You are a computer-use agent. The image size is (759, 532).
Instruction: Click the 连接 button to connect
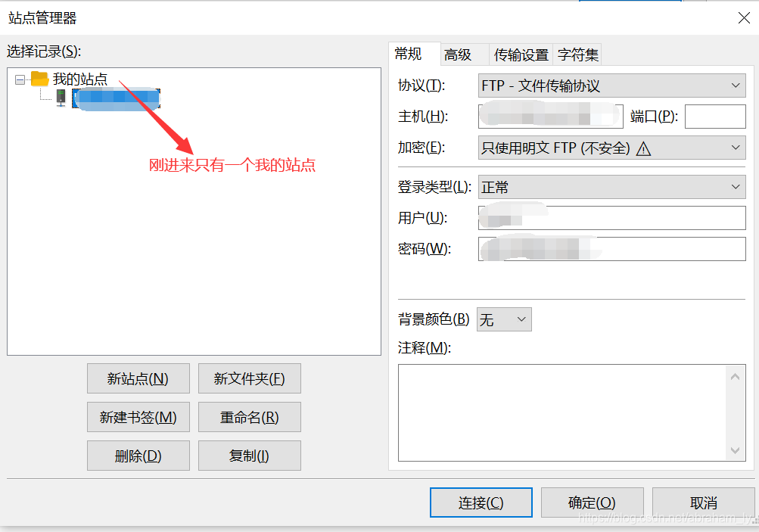(481, 502)
